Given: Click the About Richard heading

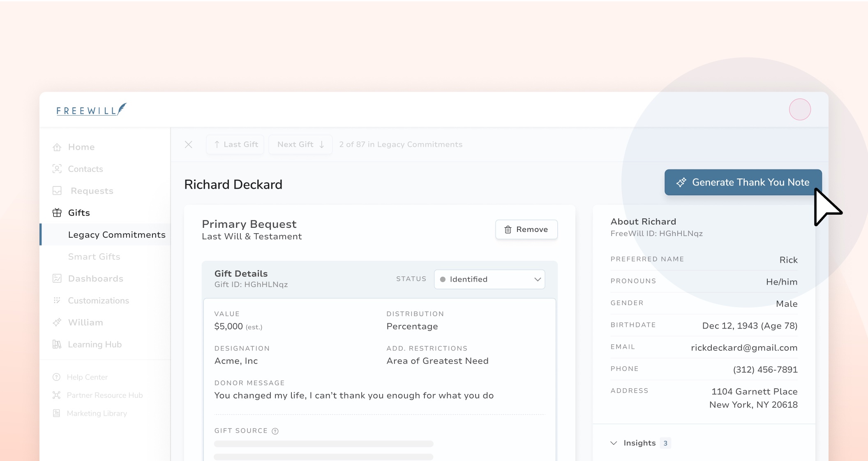Looking at the screenshot, I should (x=643, y=222).
